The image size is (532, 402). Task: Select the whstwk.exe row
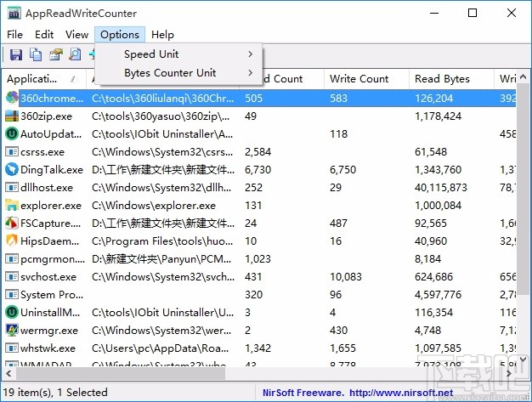click(x=259, y=348)
